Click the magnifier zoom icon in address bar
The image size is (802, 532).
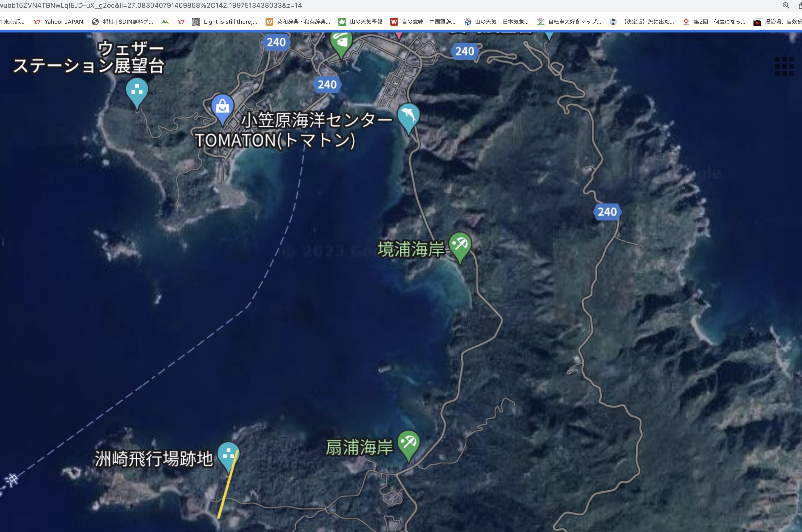(786, 5)
